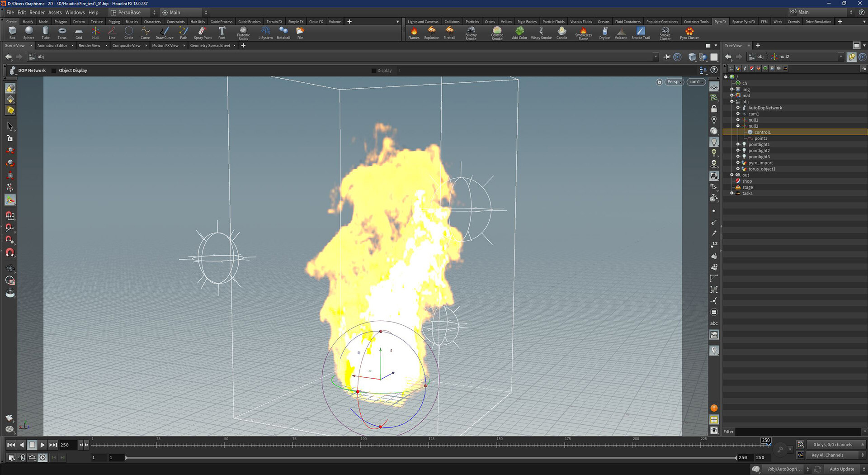The width and height of the screenshot is (868, 475).
Task: Click the Grid shelf tool
Action: tap(79, 33)
